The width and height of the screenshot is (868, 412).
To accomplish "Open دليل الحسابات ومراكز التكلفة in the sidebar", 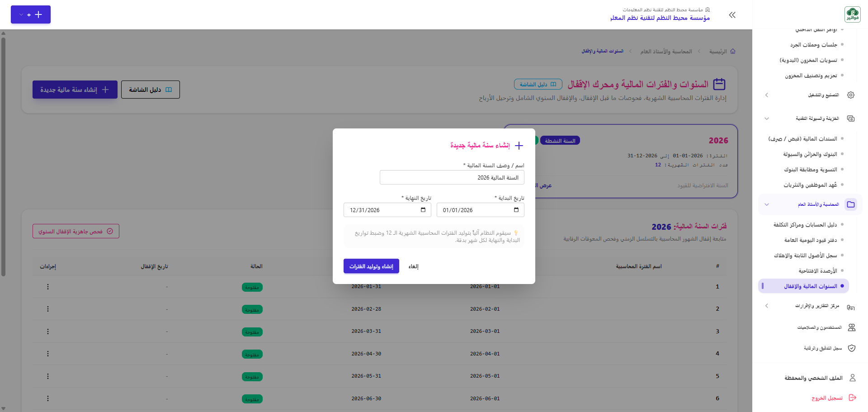I will tap(805, 225).
